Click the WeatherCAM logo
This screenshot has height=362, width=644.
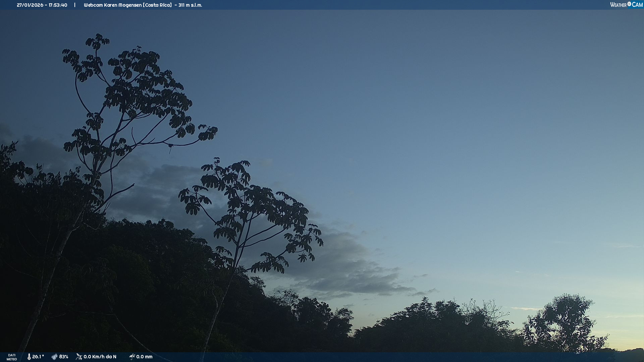[x=626, y=5]
